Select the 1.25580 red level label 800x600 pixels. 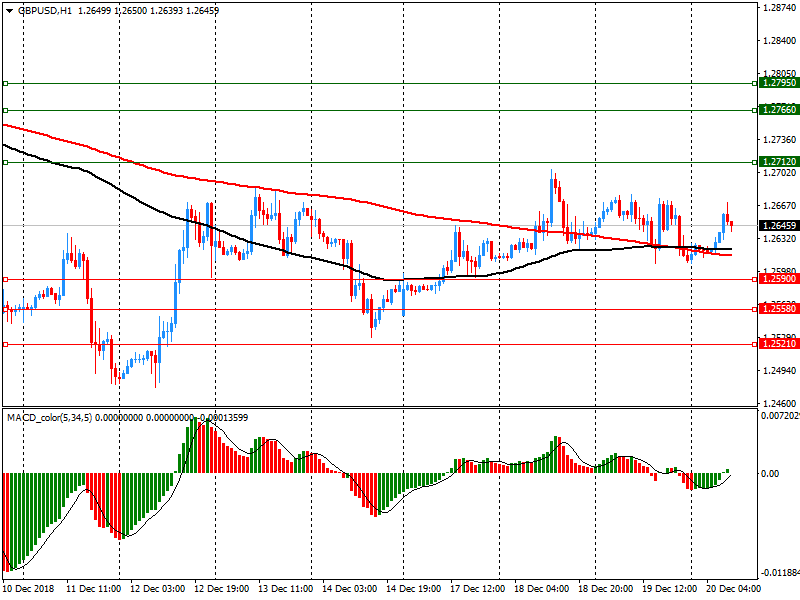pyautogui.click(x=778, y=309)
